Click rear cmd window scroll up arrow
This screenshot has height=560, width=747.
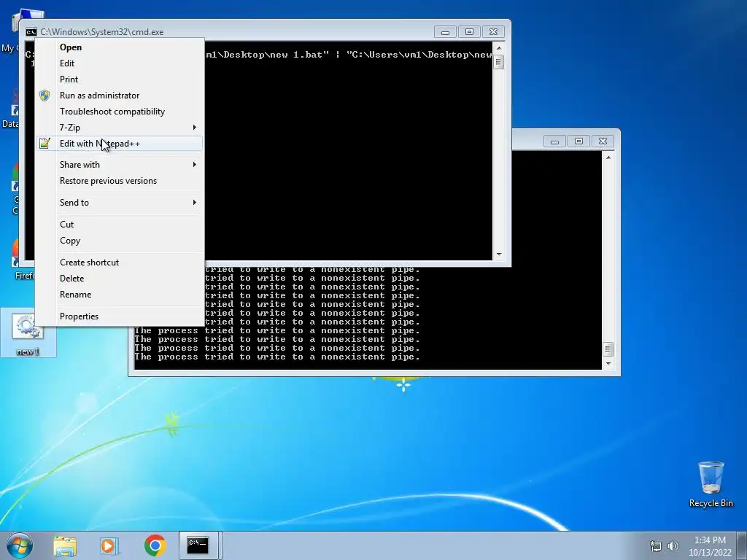[608, 157]
